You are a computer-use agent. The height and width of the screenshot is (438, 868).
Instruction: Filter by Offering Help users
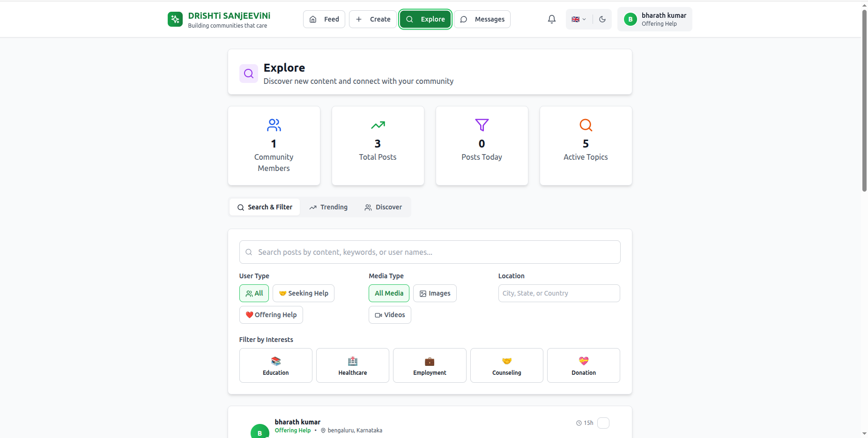(271, 315)
